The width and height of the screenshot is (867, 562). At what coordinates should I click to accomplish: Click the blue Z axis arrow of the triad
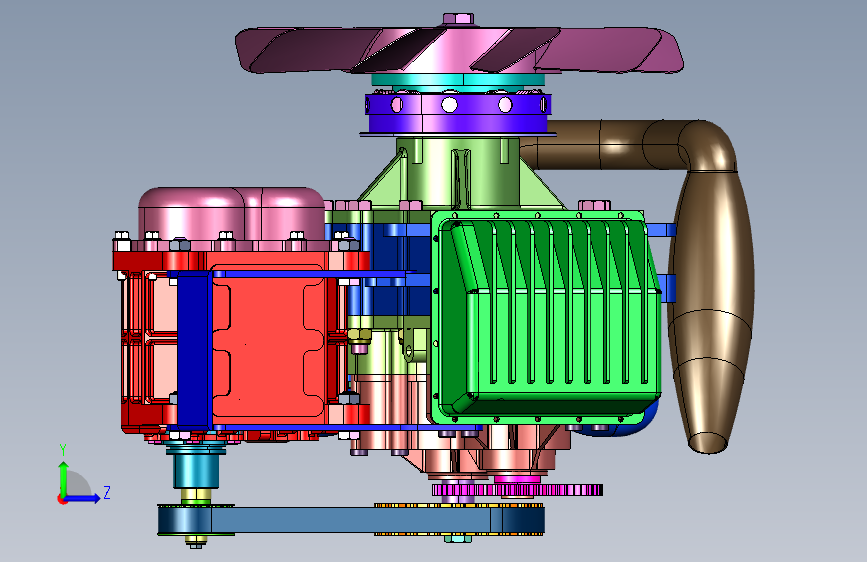coord(83,498)
